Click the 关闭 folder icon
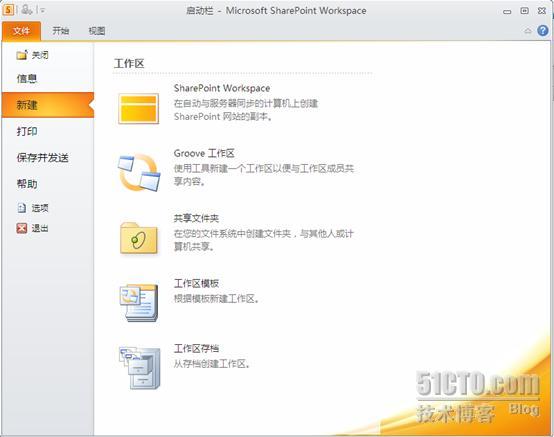 pos(22,55)
